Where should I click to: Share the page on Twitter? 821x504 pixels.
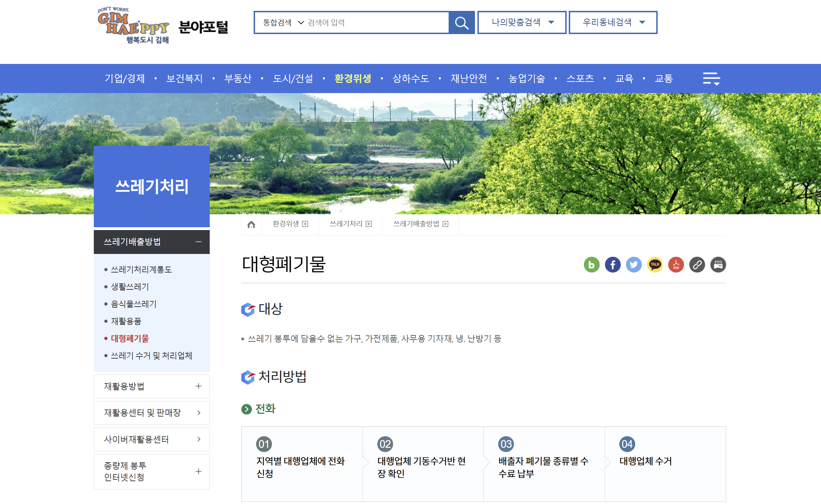[634, 265]
